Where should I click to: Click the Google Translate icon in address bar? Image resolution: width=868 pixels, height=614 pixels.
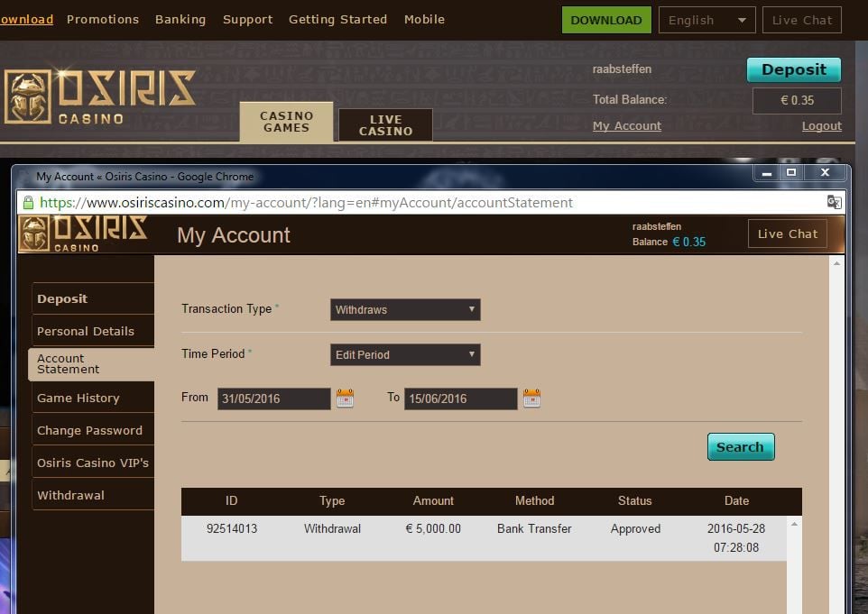click(834, 203)
